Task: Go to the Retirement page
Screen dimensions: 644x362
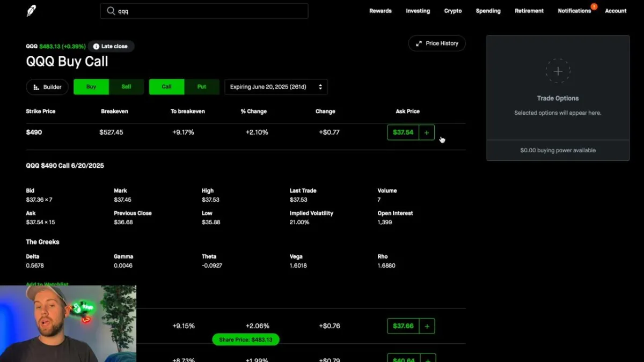Action: 529,11
